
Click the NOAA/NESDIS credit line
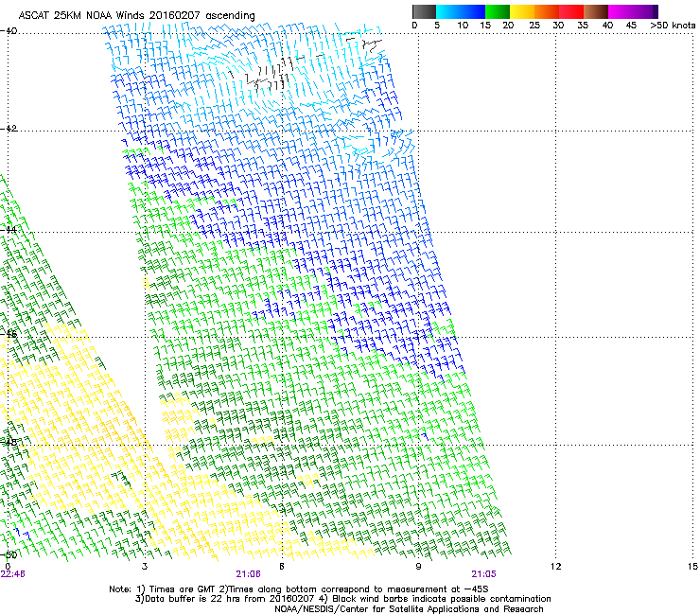(x=409, y=609)
